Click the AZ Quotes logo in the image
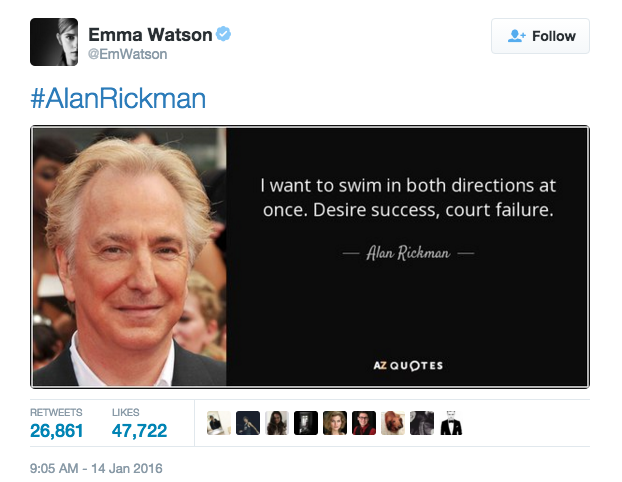This screenshot has height=482, width=622. tap(408, 365)
